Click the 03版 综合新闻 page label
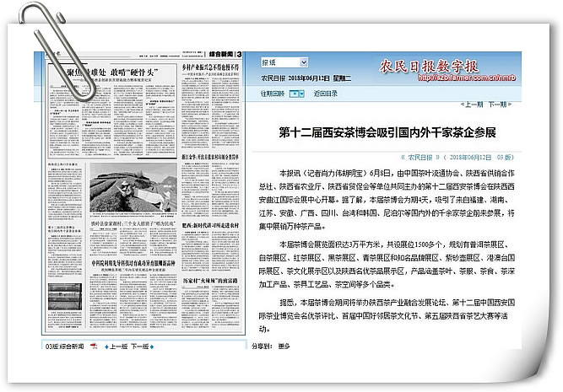The width and height of the screenshot is (563, 392). 65,346
